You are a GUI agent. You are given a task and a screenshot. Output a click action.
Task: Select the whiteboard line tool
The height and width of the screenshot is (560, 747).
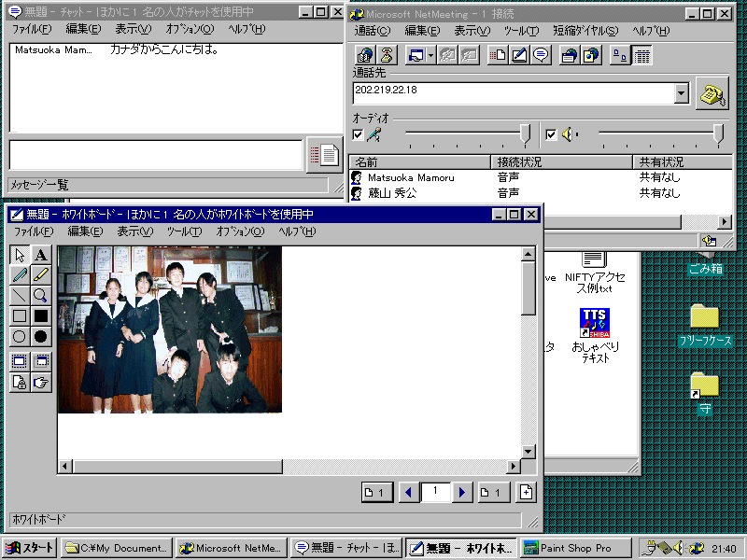[20, 296]
